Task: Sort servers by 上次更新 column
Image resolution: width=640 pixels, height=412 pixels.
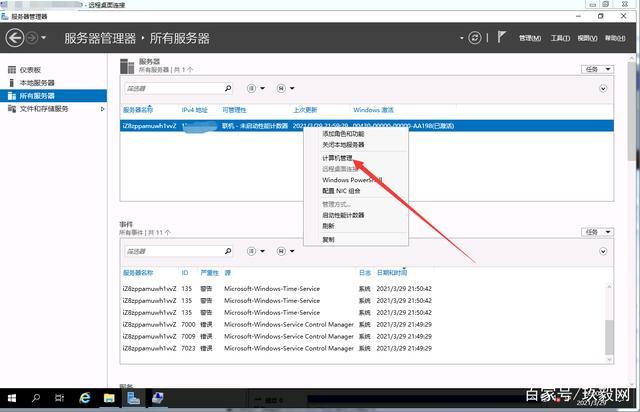Action: click(305, 110)
